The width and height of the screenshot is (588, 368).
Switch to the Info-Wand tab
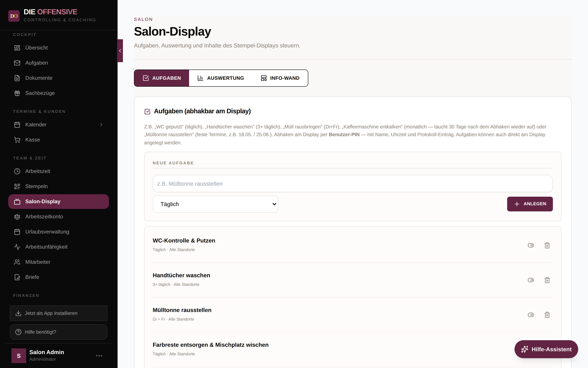[280, 78]
